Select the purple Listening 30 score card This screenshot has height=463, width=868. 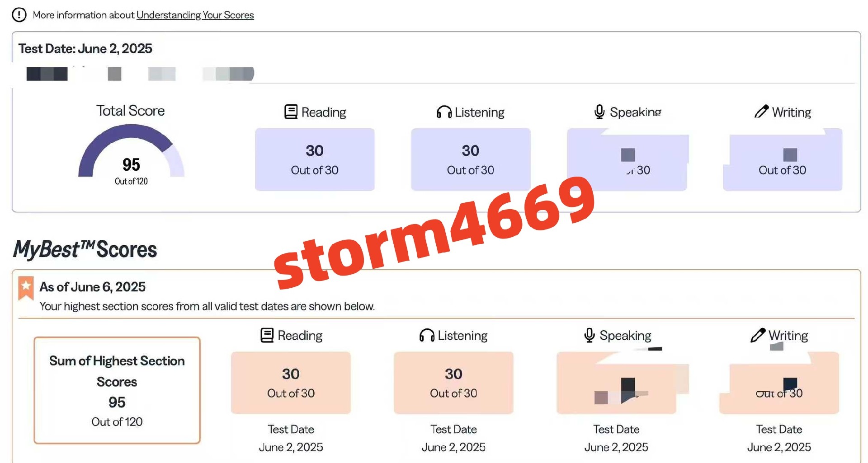tap(471, 159)
